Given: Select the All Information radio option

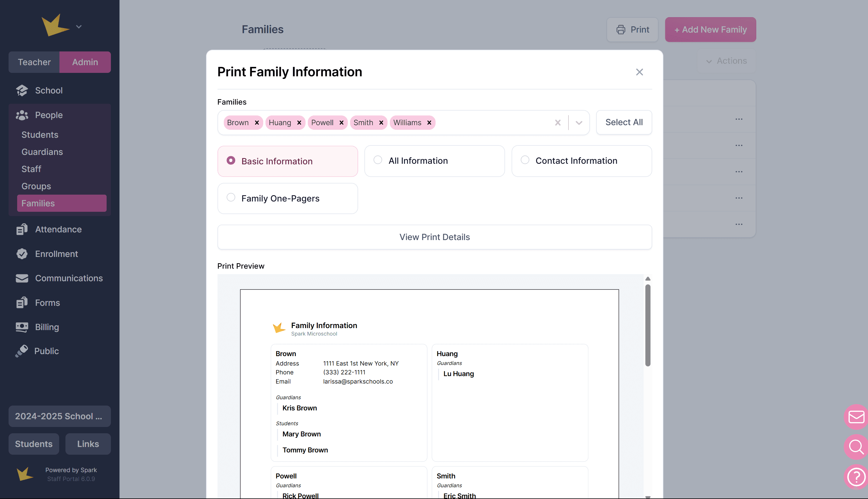Looking at the screenshot, I should coord(378,160).
